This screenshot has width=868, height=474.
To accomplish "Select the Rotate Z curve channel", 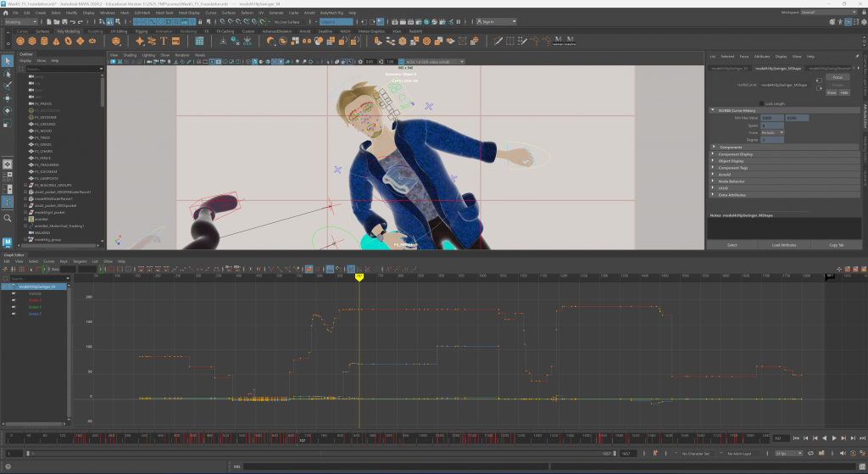I will pos(35,314).
